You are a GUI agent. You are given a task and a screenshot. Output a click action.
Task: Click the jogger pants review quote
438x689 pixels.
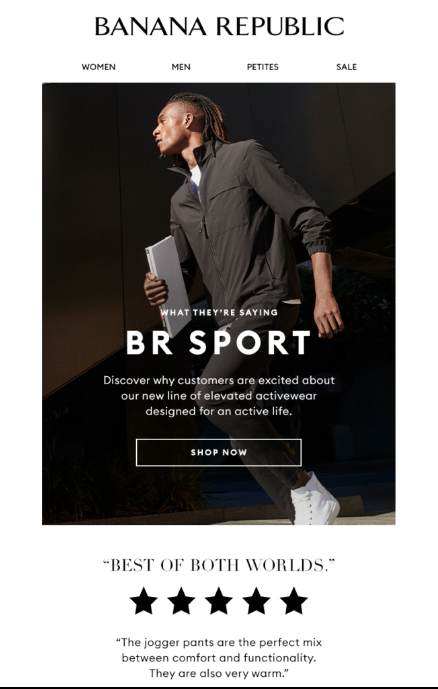[219, 658]
